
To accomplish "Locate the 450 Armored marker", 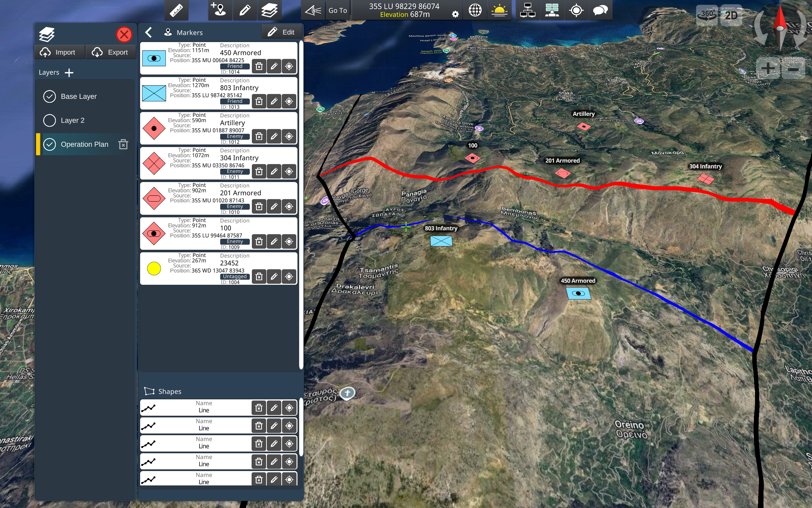I will pyautogui.click(x=289, y=67).
